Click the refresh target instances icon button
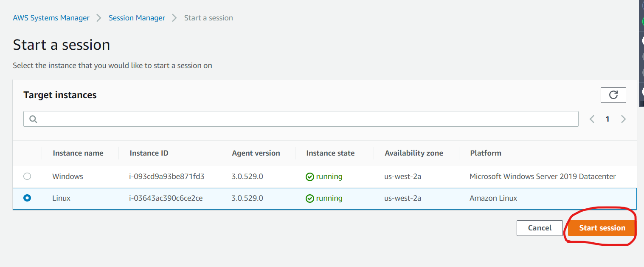 click(613, 95)
